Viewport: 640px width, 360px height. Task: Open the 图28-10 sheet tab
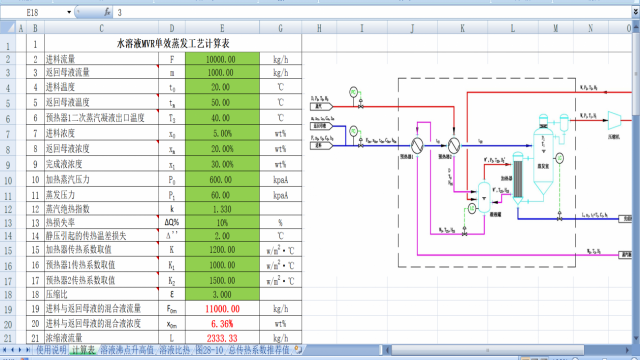click(x=209, y=350)
